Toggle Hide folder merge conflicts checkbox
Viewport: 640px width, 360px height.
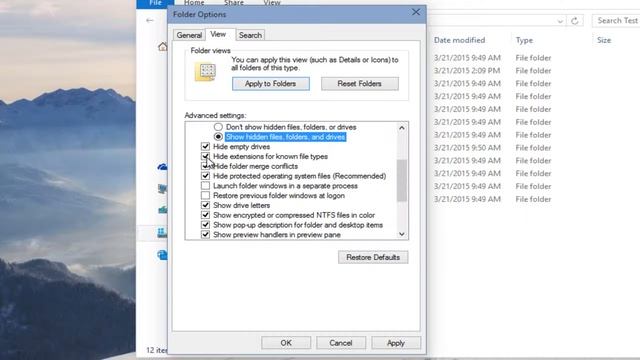205,166
